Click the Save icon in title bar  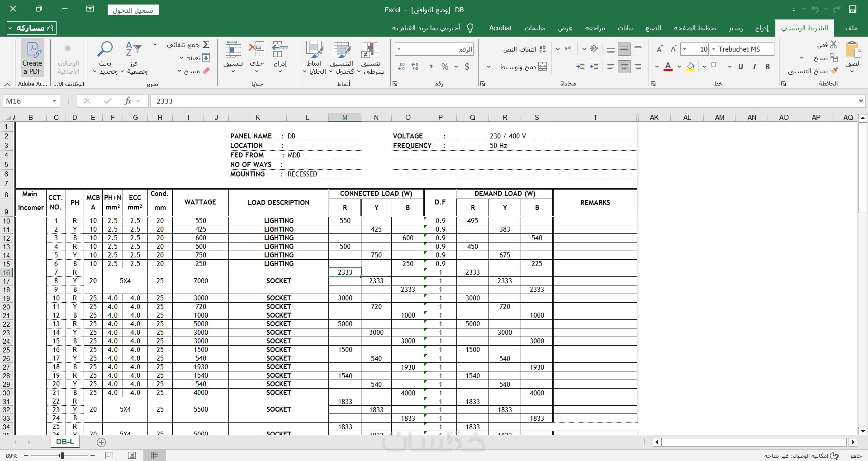tap(853, 10)
